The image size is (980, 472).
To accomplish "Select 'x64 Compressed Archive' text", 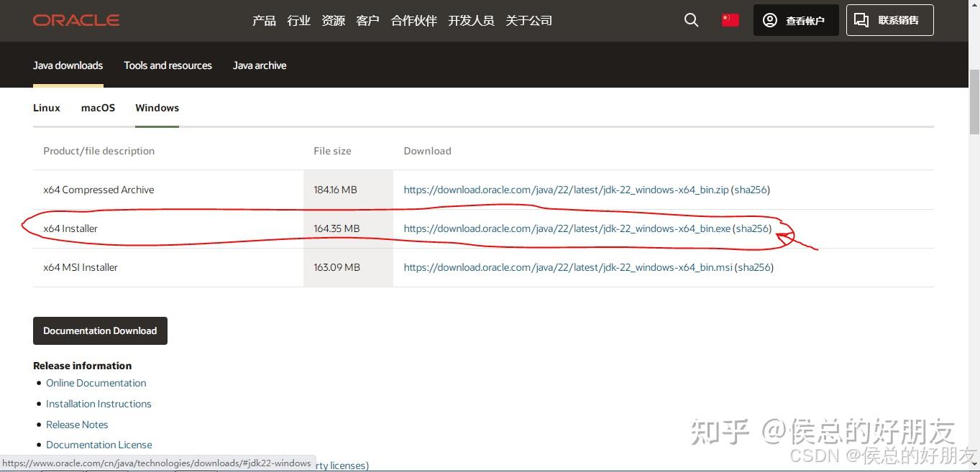I will [99, 190].
